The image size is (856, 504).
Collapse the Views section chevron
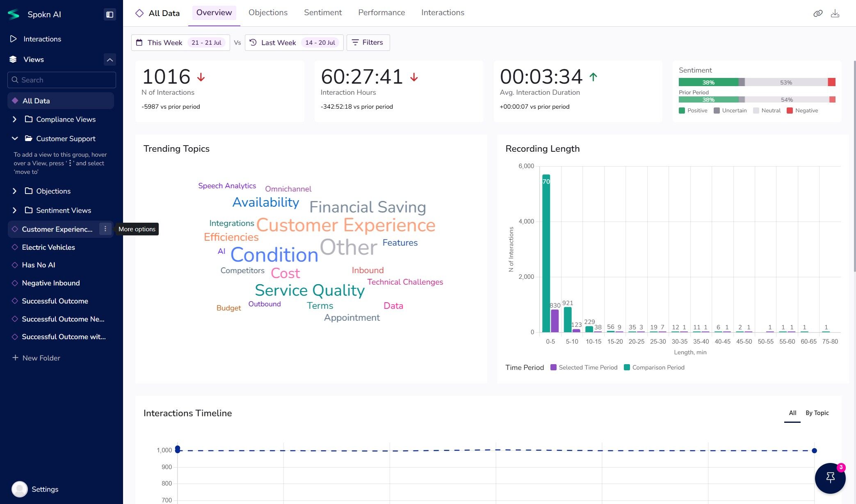[110, 59]
